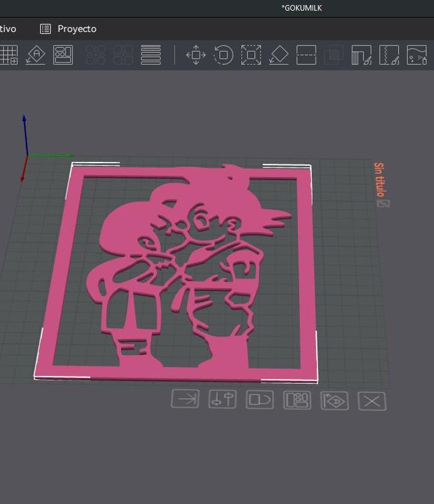Select the Move tool

click(x=196, y=55)
